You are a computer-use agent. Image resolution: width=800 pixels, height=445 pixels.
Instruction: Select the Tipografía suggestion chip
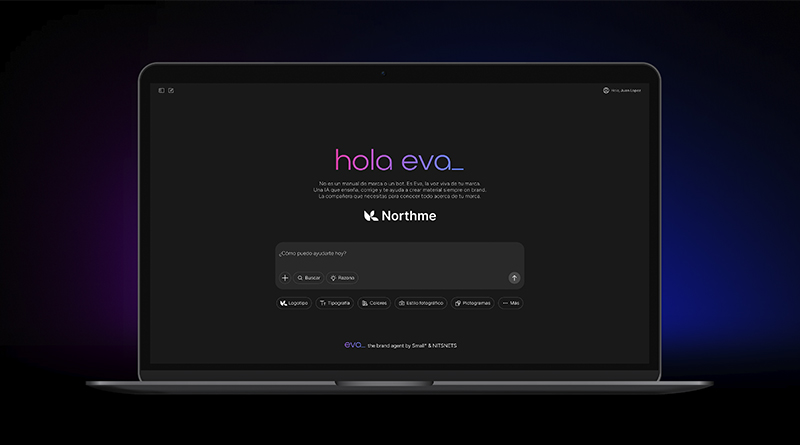[335, 302]
